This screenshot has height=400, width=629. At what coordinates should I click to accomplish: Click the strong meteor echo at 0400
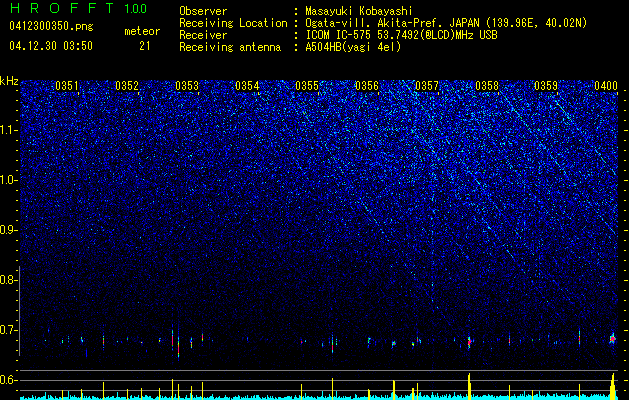pyautogui.click(x=613, y=339)
